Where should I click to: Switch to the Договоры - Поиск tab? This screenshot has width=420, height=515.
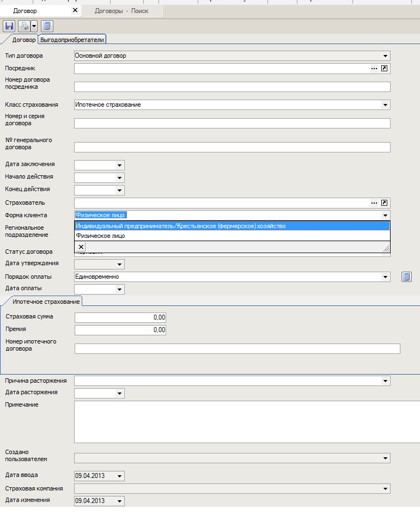tap(121, 11)
